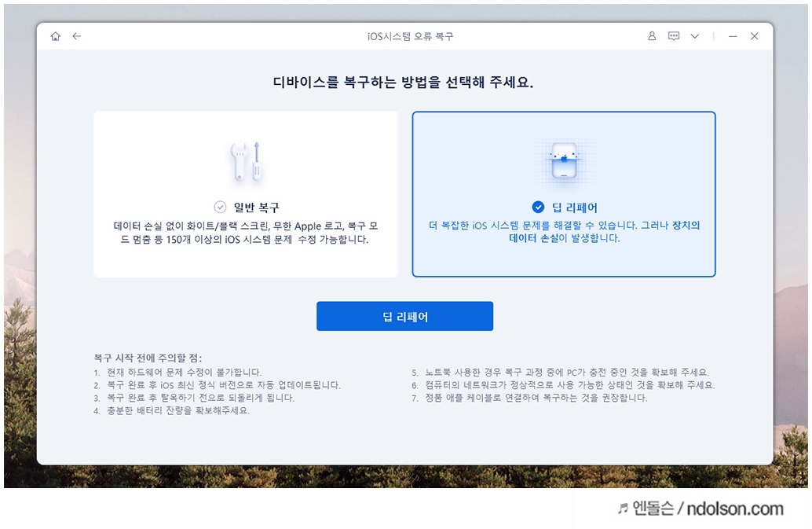Select the 일반 복구 radio check
Viewport: 812px width, 529px height.
pos(220,208)
